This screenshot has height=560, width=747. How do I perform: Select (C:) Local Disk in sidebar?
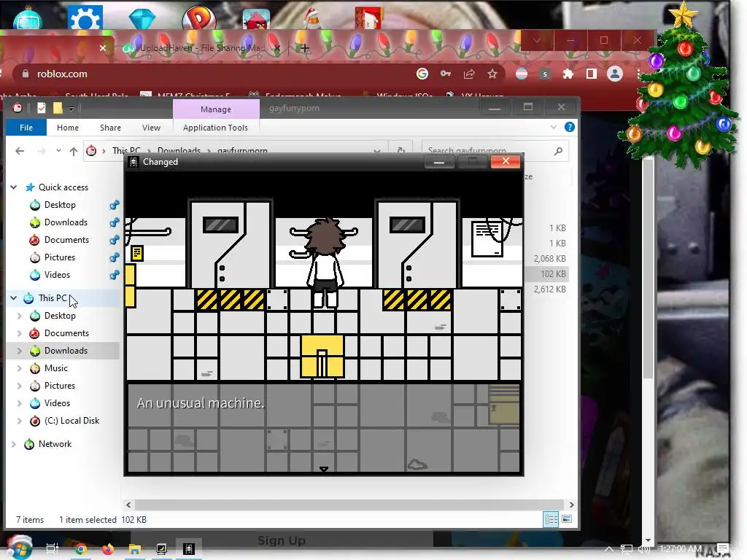(x=72, y=421)
